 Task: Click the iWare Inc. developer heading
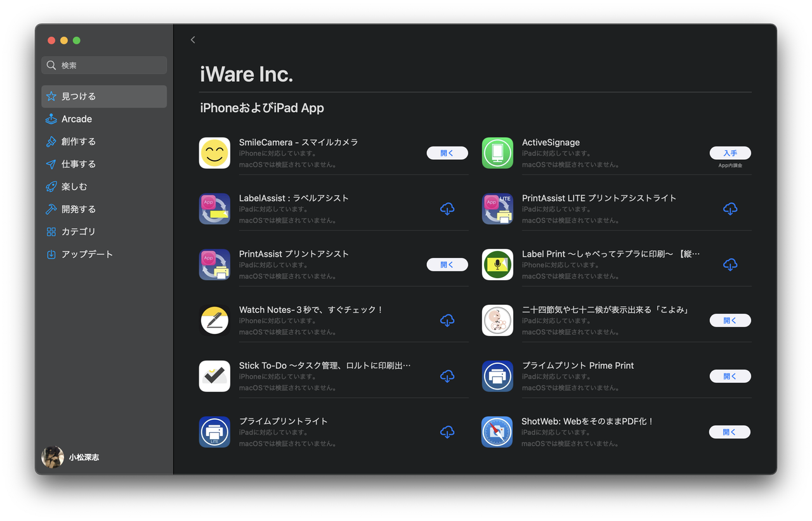(x=246, y=75)
